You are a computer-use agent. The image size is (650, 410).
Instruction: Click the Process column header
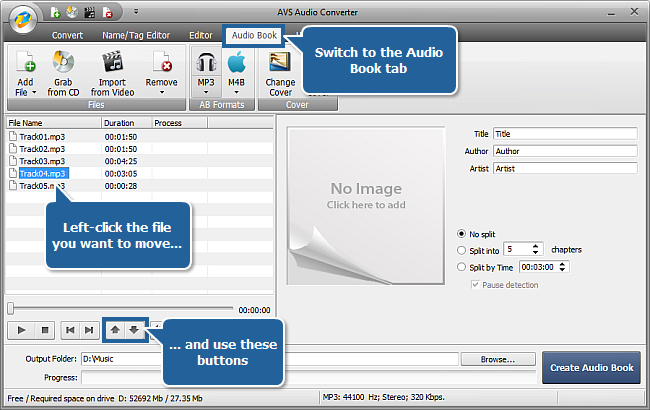(179, 123)
